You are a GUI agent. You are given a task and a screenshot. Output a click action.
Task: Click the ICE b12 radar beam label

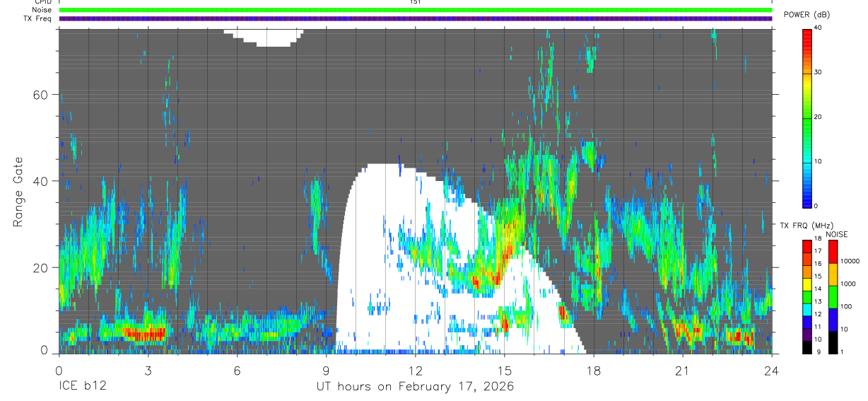click(81, 387)
